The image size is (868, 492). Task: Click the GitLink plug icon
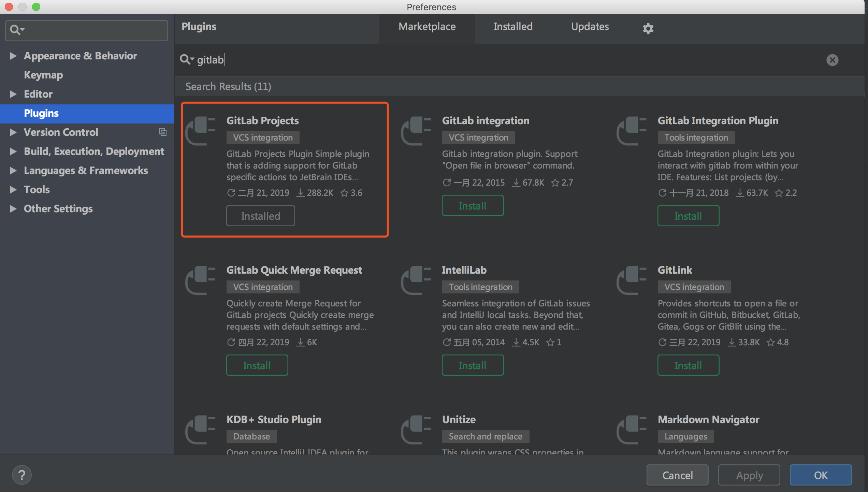[x=632, y=280]
